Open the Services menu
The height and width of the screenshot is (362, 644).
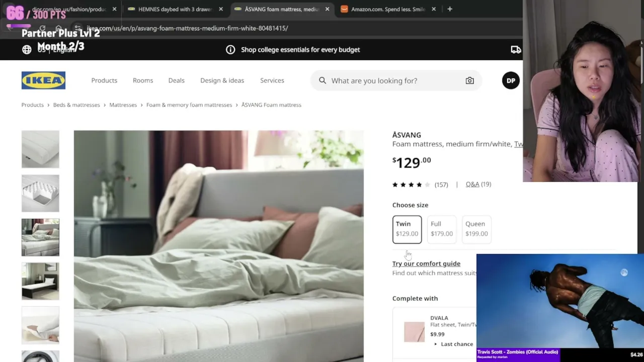click(x=272, y=80)
